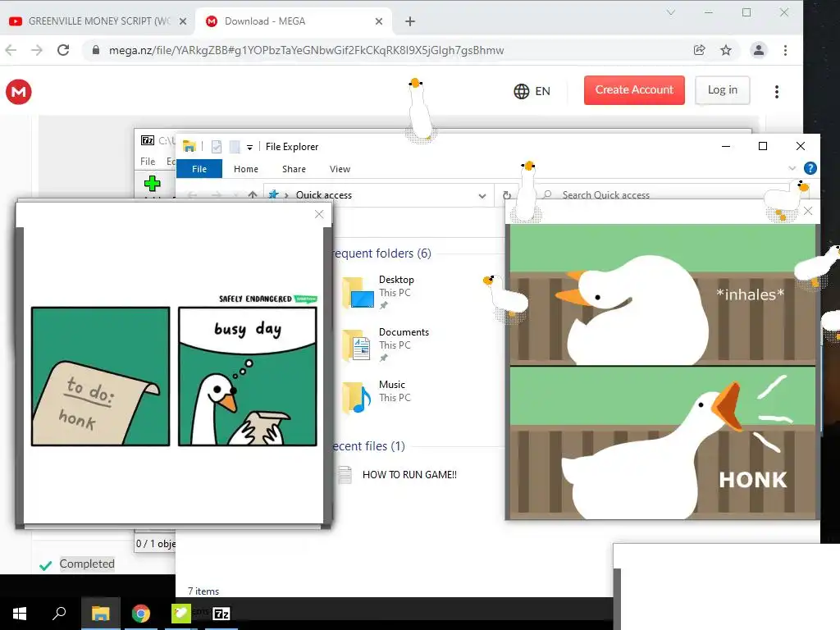Click Chrome taskbar icon
Viewport: 840px width, 630px height.
pos(141,614)
